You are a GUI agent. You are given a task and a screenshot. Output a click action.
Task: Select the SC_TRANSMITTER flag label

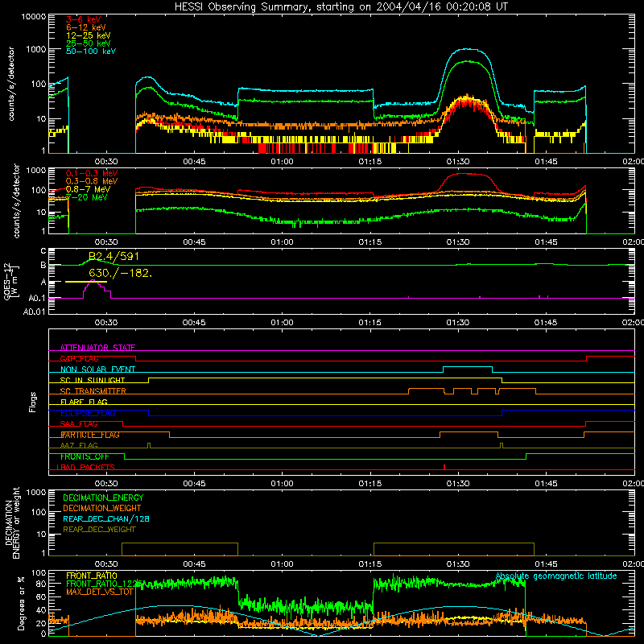(93, 391)
